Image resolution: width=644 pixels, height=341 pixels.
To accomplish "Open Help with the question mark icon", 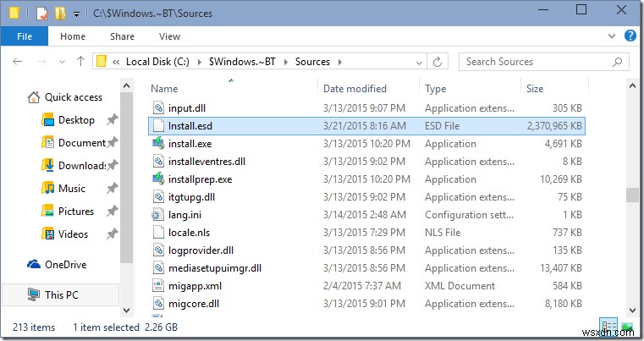I will [x=630, y=36].
